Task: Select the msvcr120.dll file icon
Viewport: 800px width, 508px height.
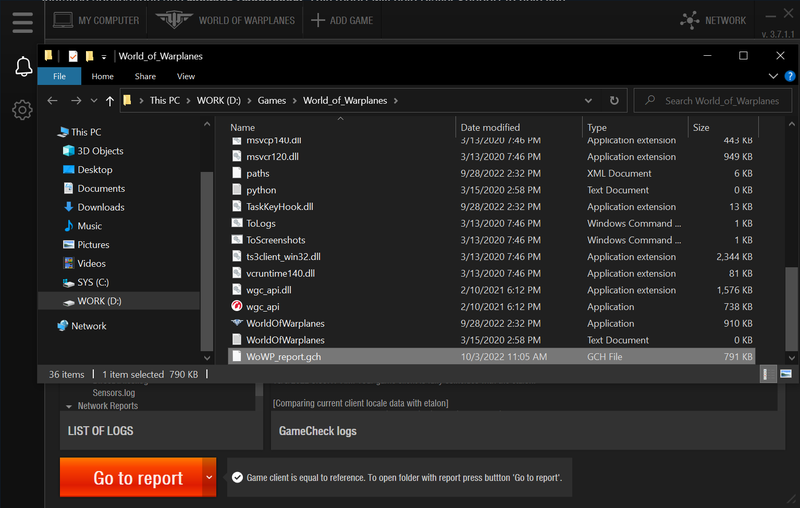Action: tap(237, 157)
